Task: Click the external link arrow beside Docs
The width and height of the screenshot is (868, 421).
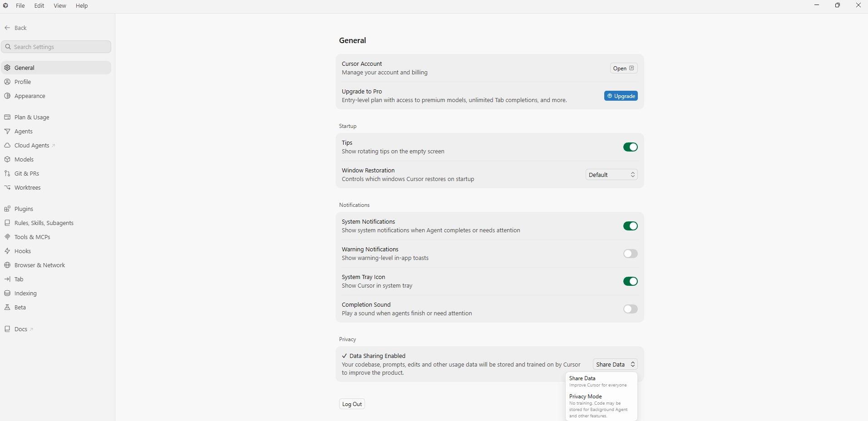Action: [x=31, y=329]
